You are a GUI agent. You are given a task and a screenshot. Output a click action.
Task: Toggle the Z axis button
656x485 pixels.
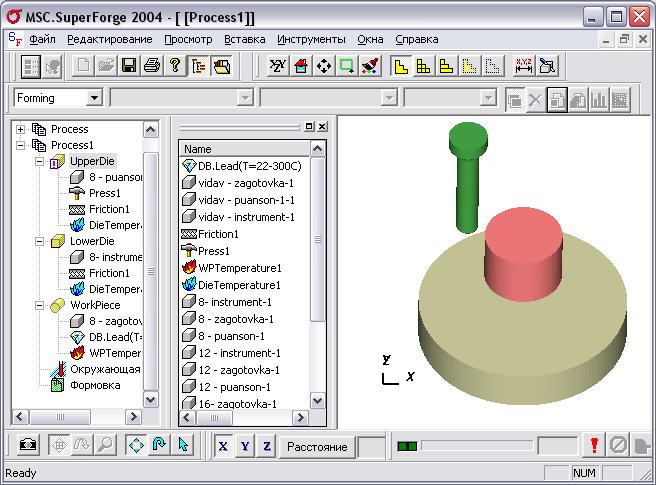(266, 447)
